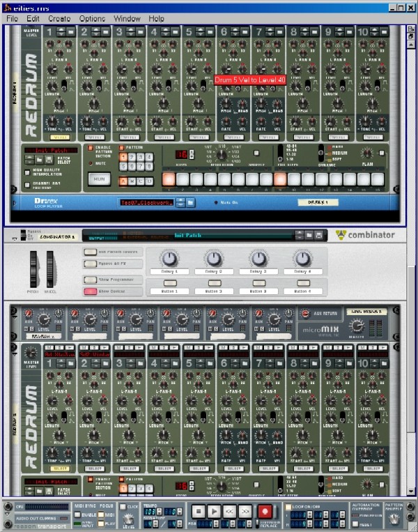Image resolution: width=418 pixels, height=532 pixels.
Task: Click the Combinator Mod wheel
Action: coord(50,269)
